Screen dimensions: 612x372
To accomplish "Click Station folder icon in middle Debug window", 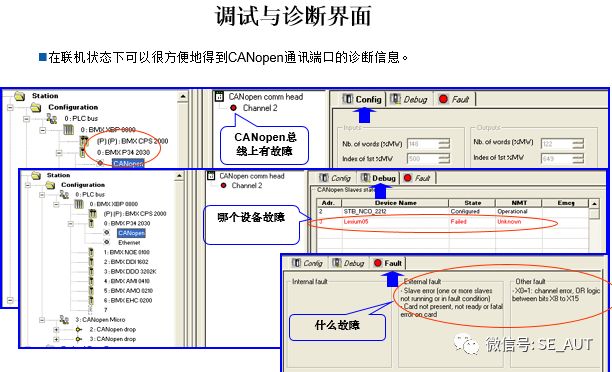I will [36, 175].
